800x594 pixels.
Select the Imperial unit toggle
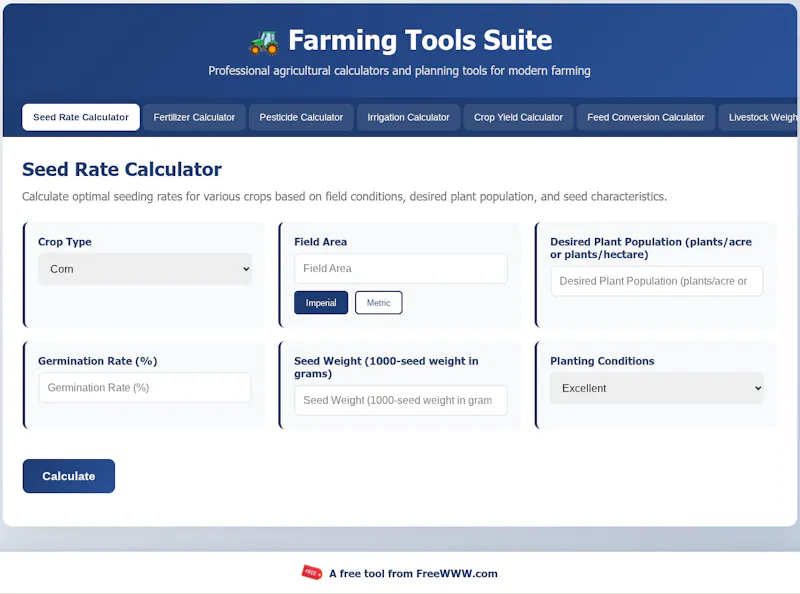321,303
